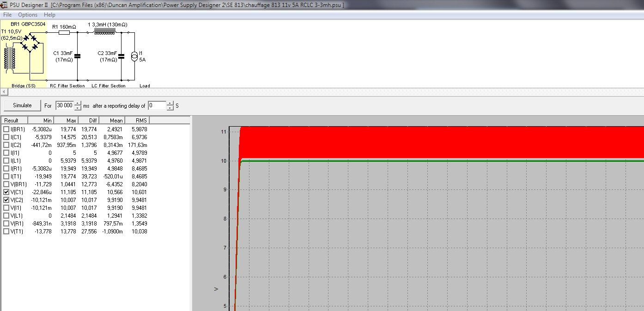644x311 pixels.
Task: Open the Options menu
Action: coord(28,15)
